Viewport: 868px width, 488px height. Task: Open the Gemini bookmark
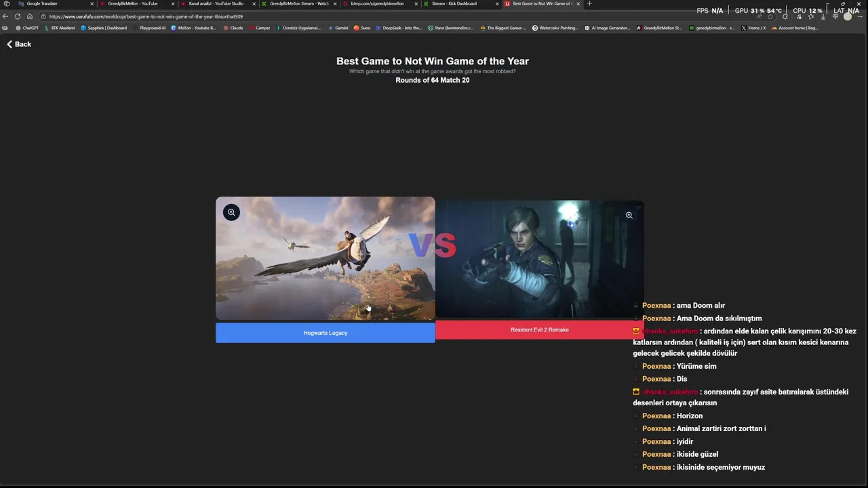pos(338,28)
